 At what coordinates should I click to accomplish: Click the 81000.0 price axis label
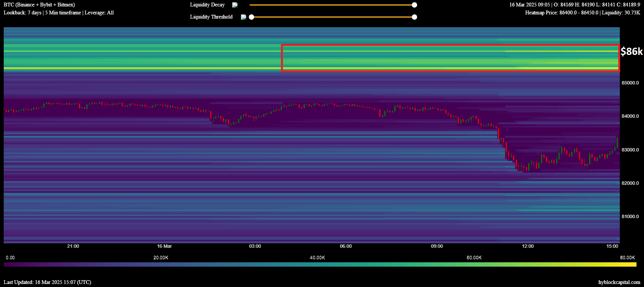[x=630, y=217]
